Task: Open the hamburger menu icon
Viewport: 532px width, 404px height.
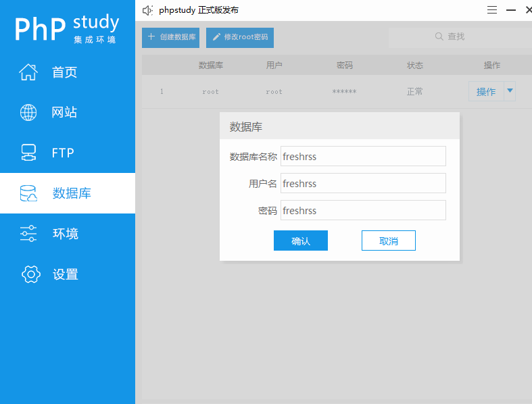Action: [492, 10]
